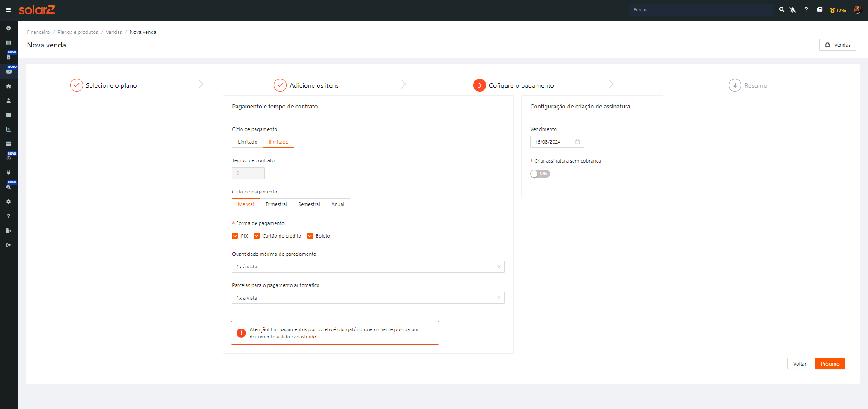This screenshot has width=868, height=409.
Task: Open the home icon in sidebar
Action: pyautogui.click(x=9, y=86)
